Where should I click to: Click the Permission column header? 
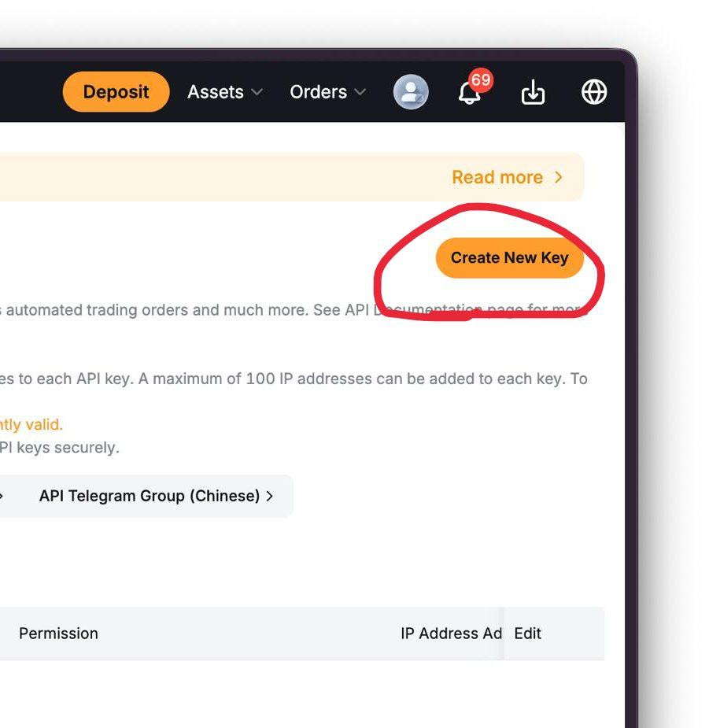coord(58,634)
